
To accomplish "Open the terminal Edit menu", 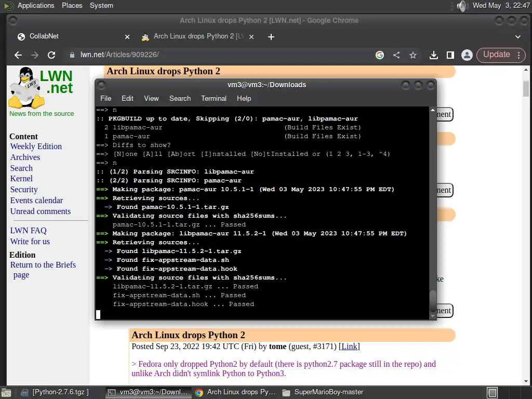I will pos(127,98).
